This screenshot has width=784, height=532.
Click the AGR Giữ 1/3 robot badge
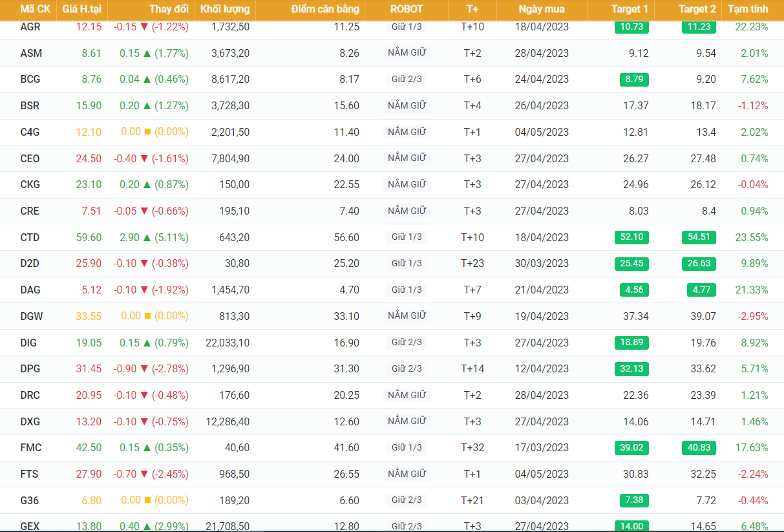407,27
